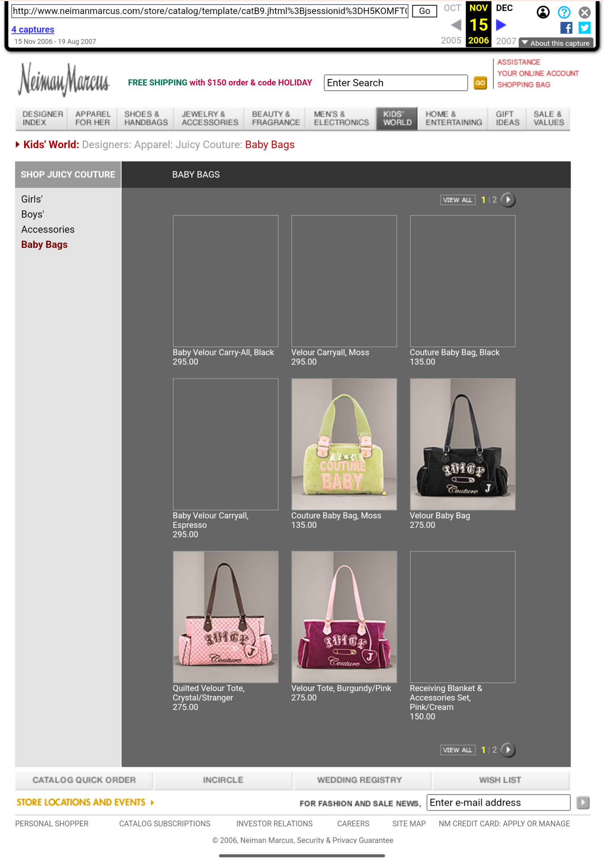Image resolution: width=604 pixels, height=868 pixels.
Task: Expand Store Locations and Events arrow
Action: point(152,802)
